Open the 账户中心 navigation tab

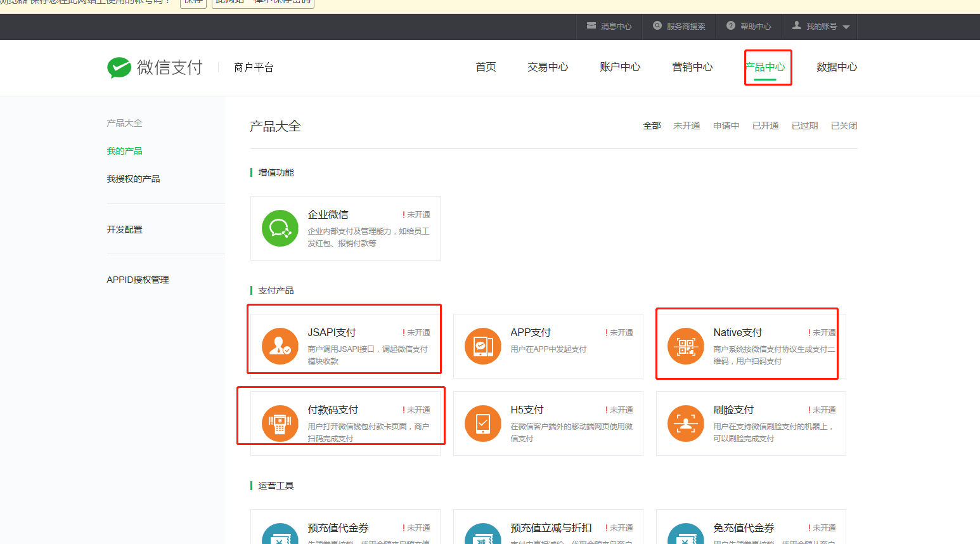621,67
